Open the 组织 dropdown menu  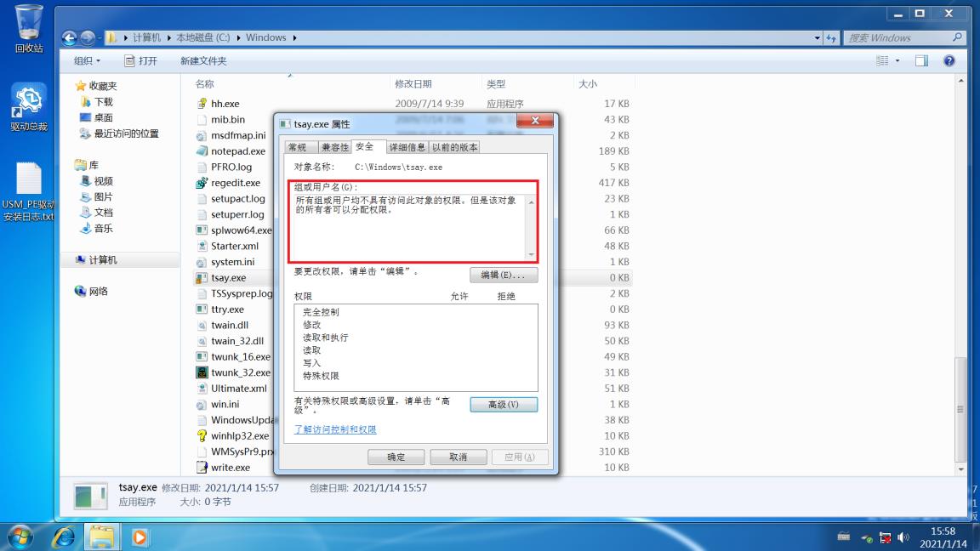pyautogui.click(x=87, y=60)
